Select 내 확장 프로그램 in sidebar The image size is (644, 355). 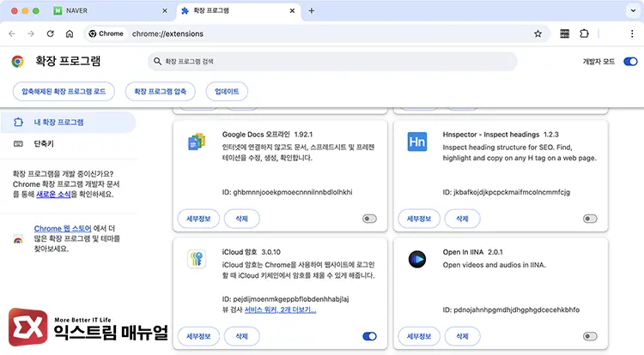coord(68,122)
